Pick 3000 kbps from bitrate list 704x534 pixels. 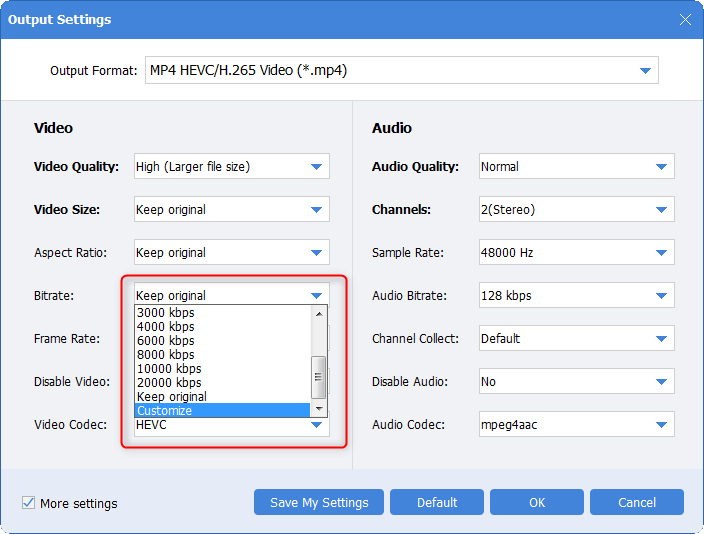click(x=222, y=313)
